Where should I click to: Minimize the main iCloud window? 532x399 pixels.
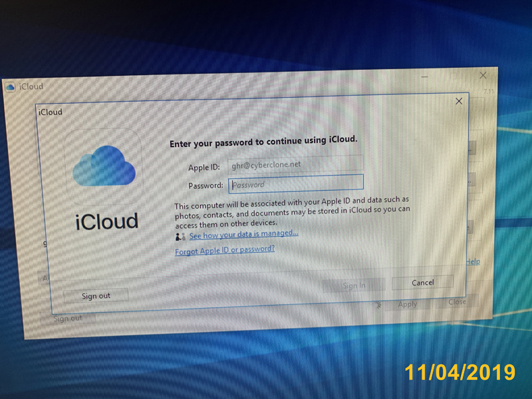424,77
